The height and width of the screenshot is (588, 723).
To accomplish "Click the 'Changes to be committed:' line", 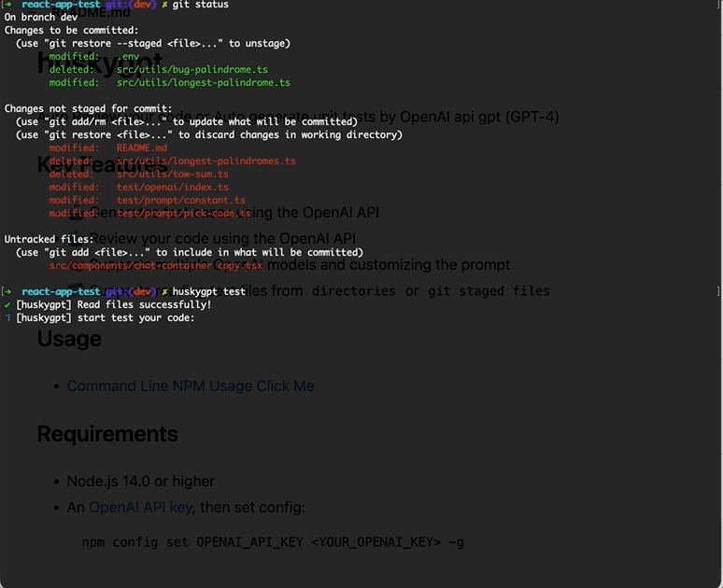I will 72,31.
